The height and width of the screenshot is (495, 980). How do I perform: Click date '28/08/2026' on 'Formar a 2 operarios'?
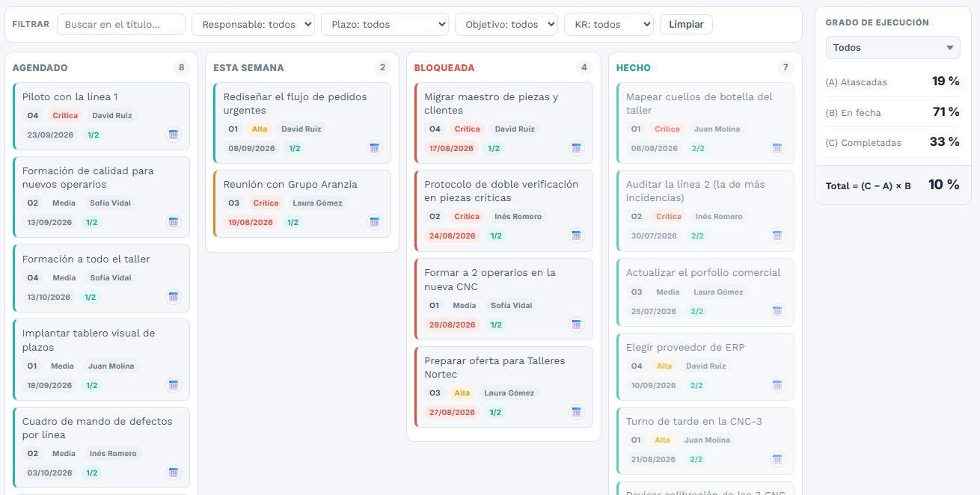click(452, 325)
